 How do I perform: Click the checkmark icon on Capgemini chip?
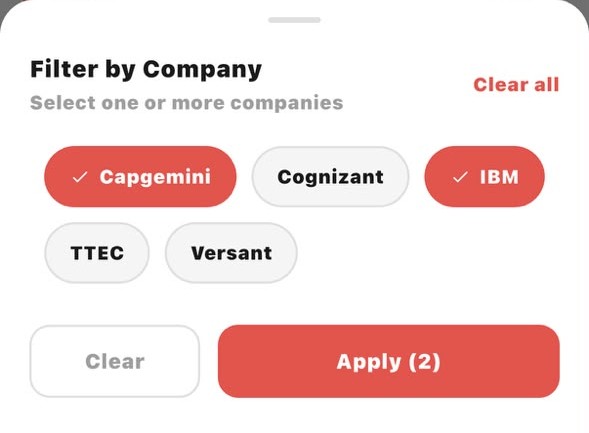tap(80, 177)
